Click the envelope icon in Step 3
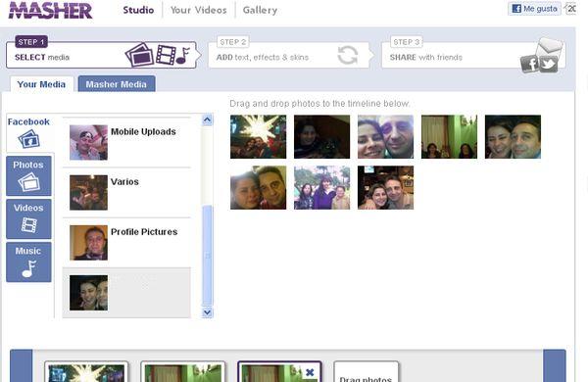Screen dimensions: 588x382 coord(550,46)
